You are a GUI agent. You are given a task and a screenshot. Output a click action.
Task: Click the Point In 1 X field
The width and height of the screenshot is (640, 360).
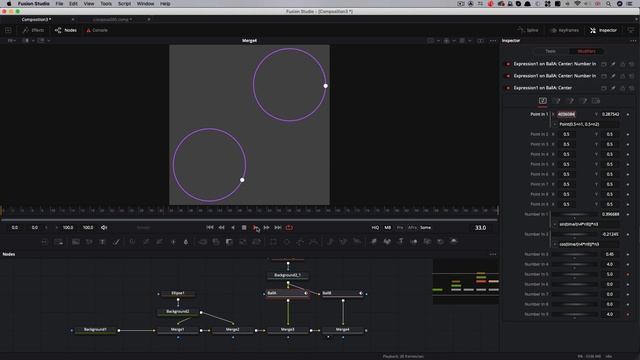(567, 114)
